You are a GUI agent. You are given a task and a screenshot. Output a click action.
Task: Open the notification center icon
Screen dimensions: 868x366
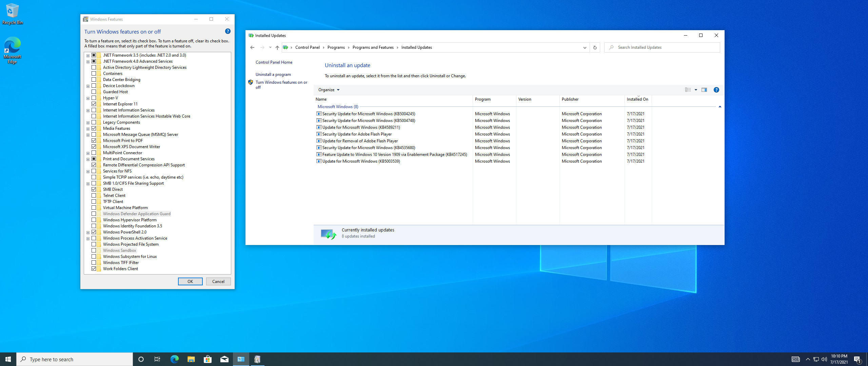857,359
